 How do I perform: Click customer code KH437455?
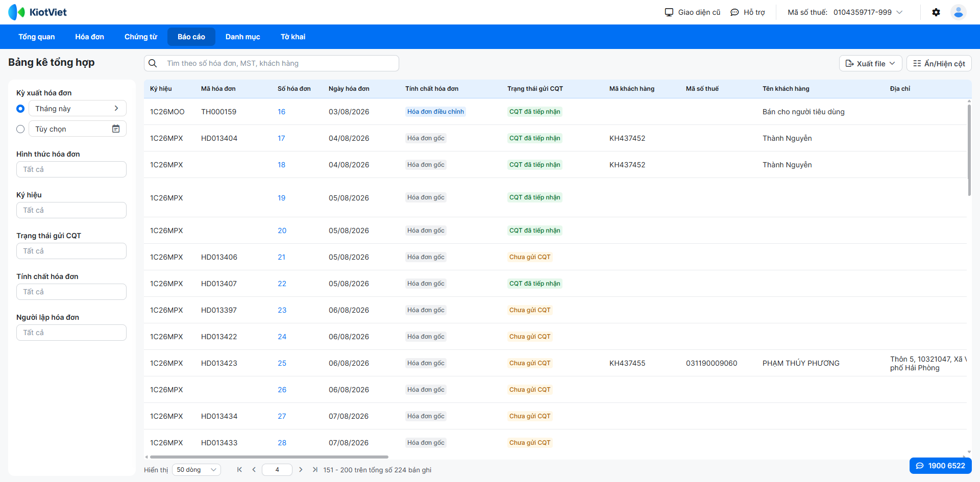pos(627,363)
